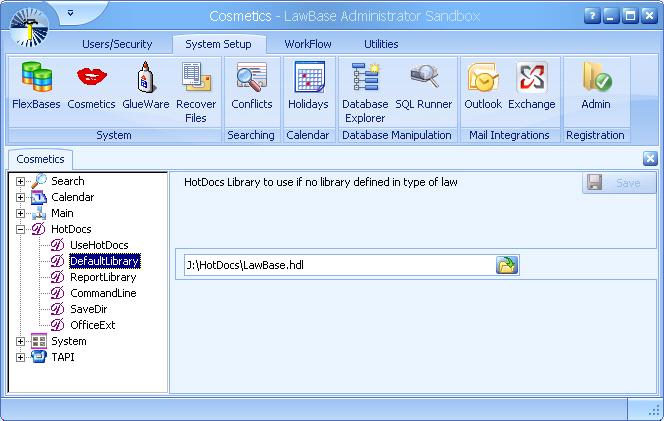Select the Main tree item

pyautogui.click(x=62, y=213)
